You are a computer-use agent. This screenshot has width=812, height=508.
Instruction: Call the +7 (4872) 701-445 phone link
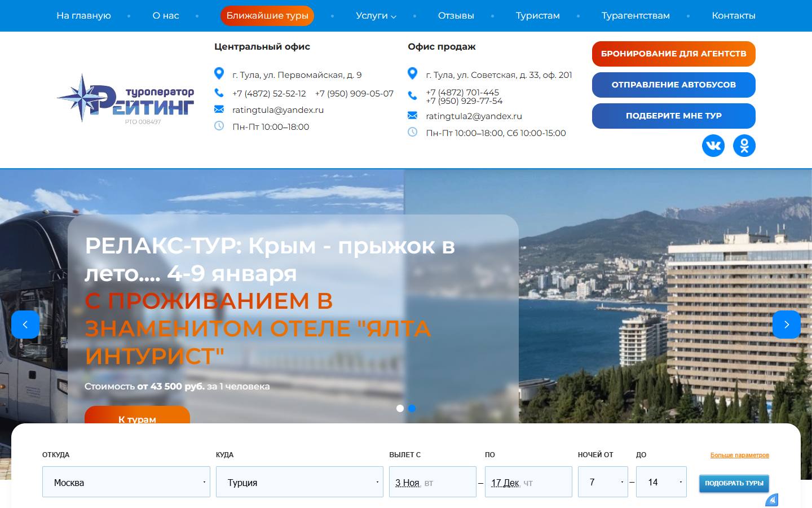click(462, 93)
